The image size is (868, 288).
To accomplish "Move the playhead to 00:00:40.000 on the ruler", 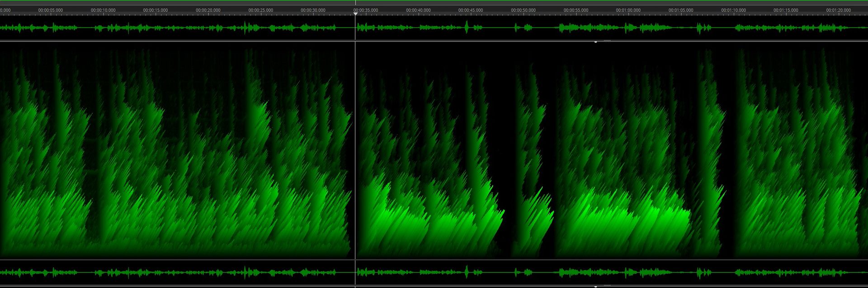I will coord(418,10).
